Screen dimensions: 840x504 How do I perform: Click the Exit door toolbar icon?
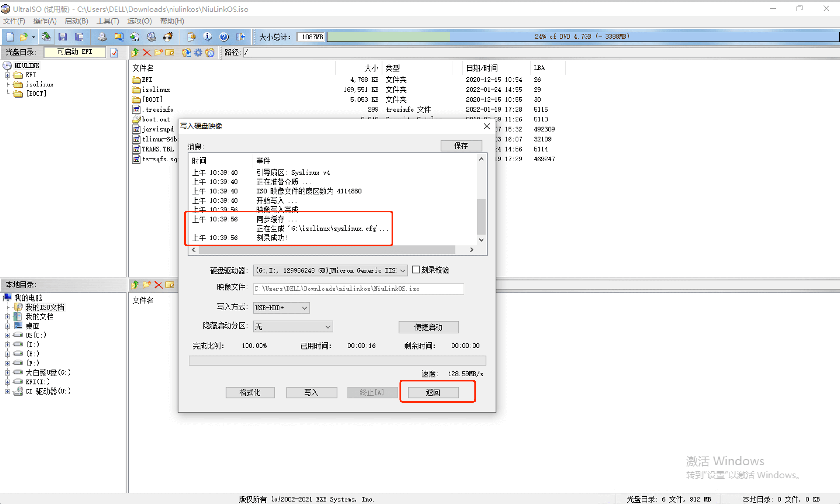(x=241, y=37)
